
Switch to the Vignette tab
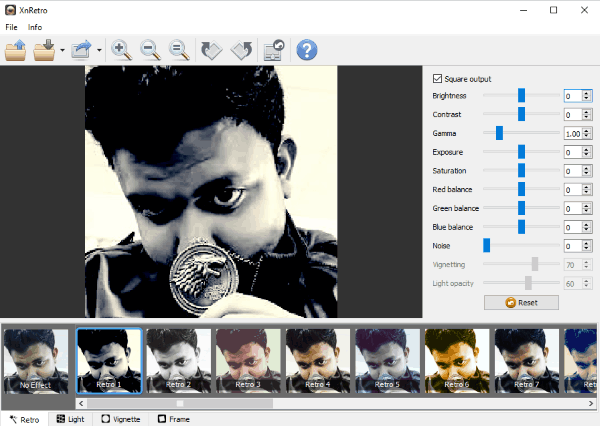coord(120,419)
